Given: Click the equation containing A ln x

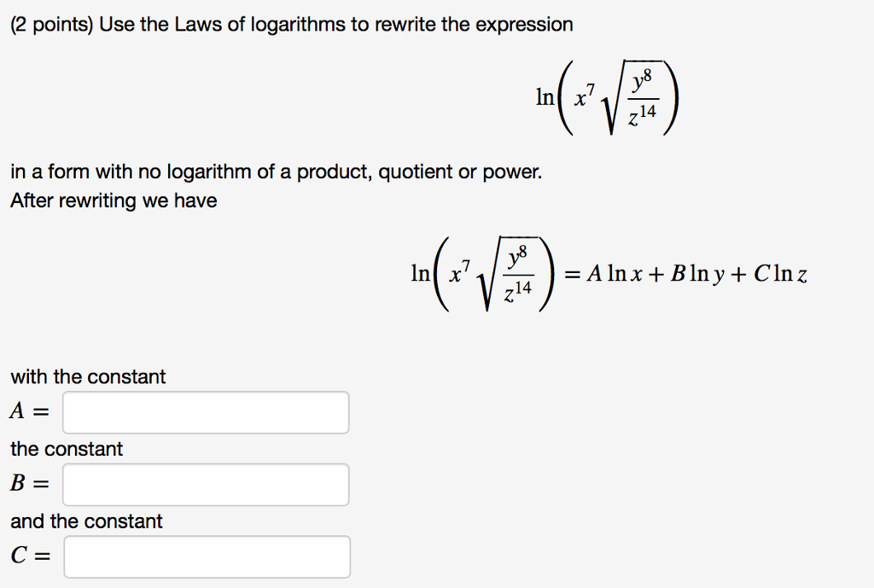Looking at the screenshot, I should point(610,273).
